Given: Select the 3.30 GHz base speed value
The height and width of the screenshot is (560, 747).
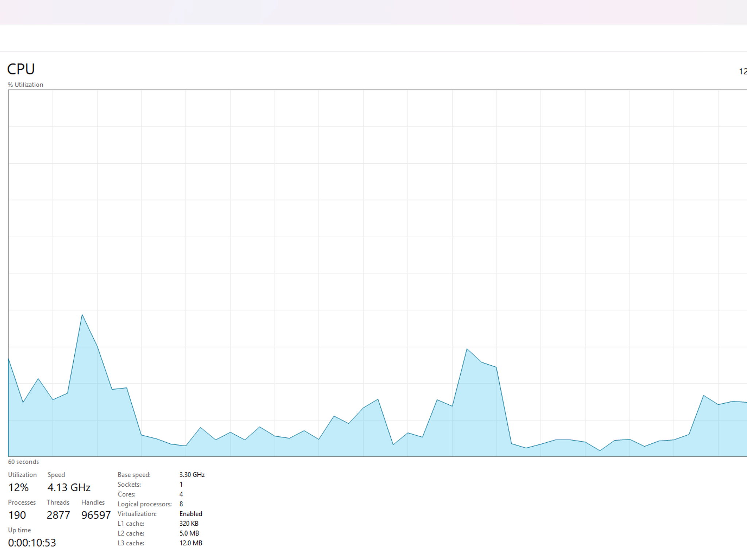Looking at the screenshot, I should click(x=192, y=475).
